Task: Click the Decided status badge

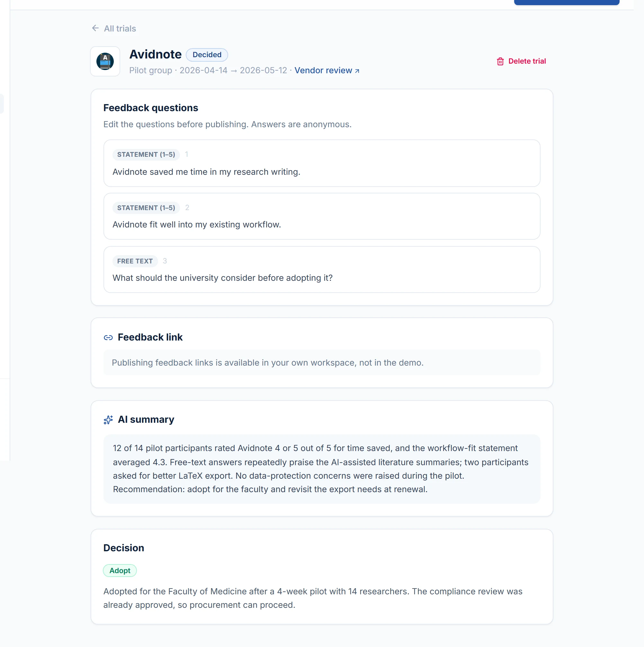Action: (x=207, y=55)
